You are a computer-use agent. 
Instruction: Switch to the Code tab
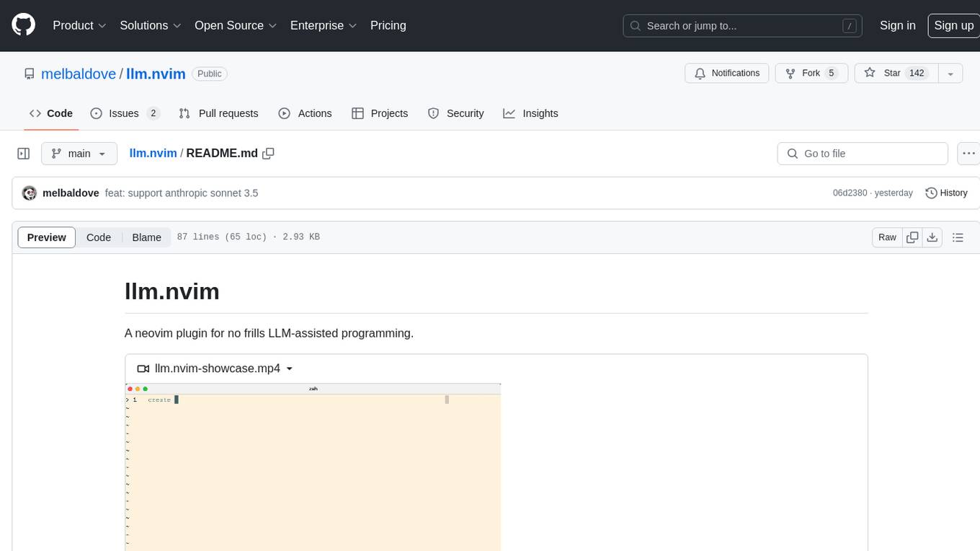point(51,113)
